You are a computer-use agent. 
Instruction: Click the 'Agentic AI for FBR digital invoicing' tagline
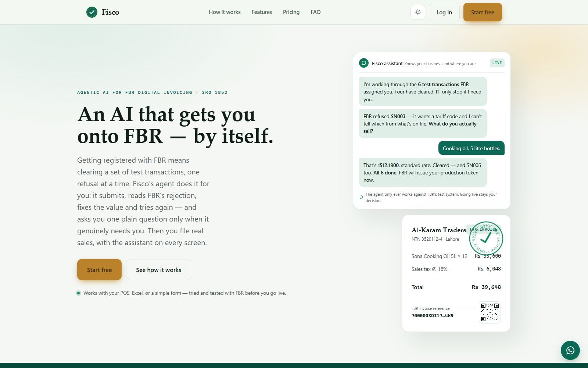152,92
